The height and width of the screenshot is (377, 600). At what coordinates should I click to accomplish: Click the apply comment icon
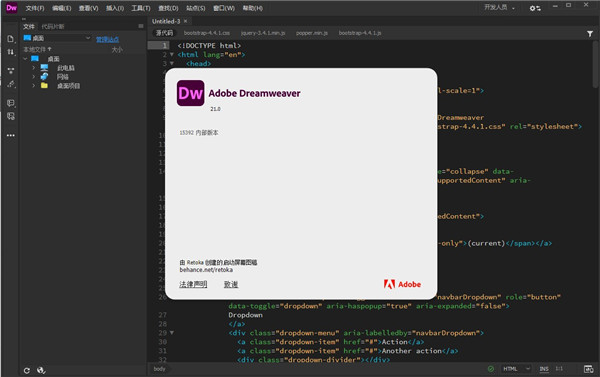click(x=11, y=103)
